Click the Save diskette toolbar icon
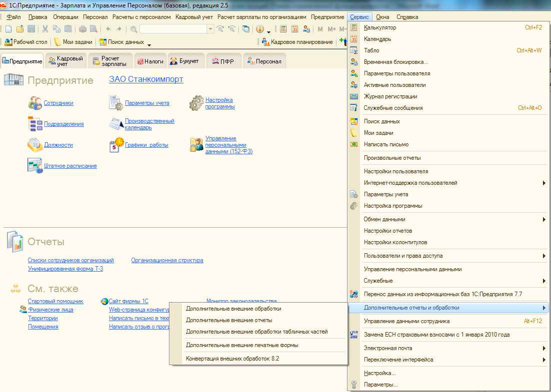Viewport: 551px width, 392px height. [x=31, y=29]
